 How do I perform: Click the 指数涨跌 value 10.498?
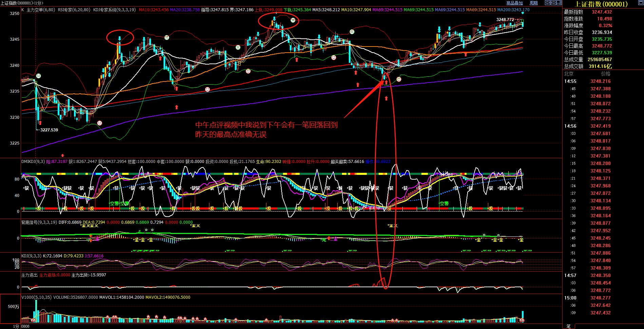click(x=605, y=19)
